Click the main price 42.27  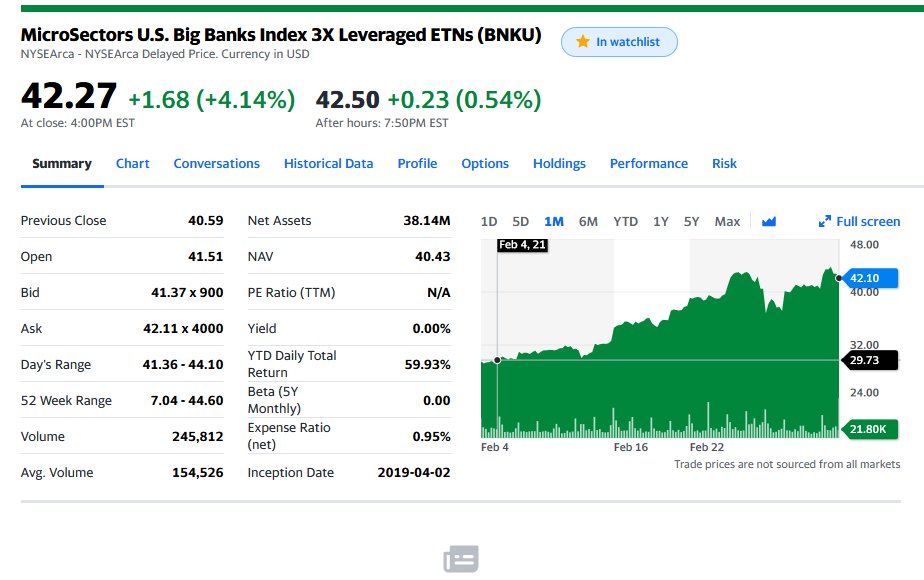pos(68,95)
